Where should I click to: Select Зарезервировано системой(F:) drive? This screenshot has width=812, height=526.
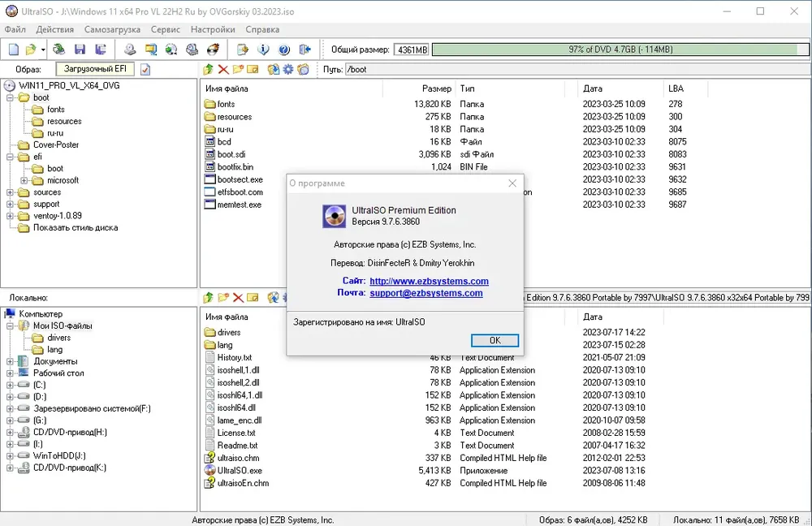pyautogui.click(x=92, y=409)
